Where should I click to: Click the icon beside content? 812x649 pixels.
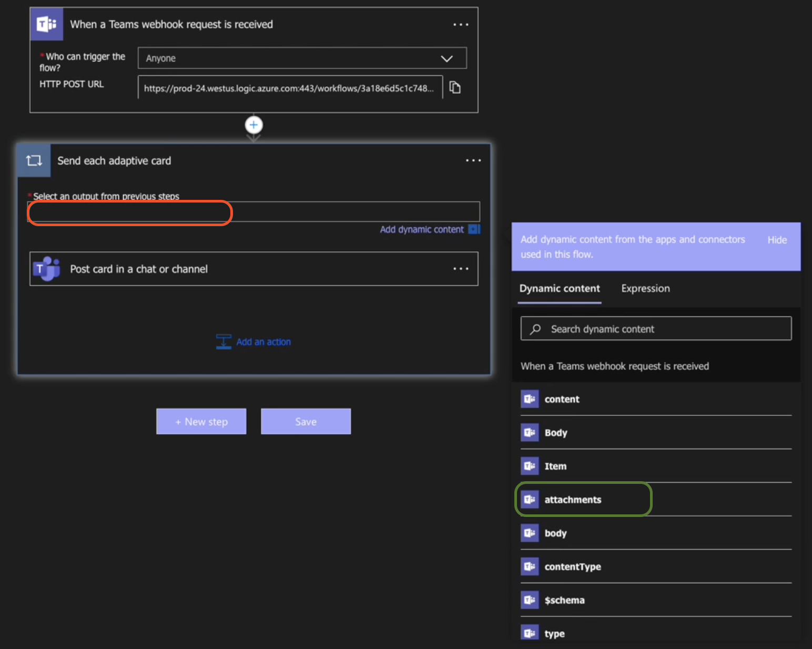(530, 399)
